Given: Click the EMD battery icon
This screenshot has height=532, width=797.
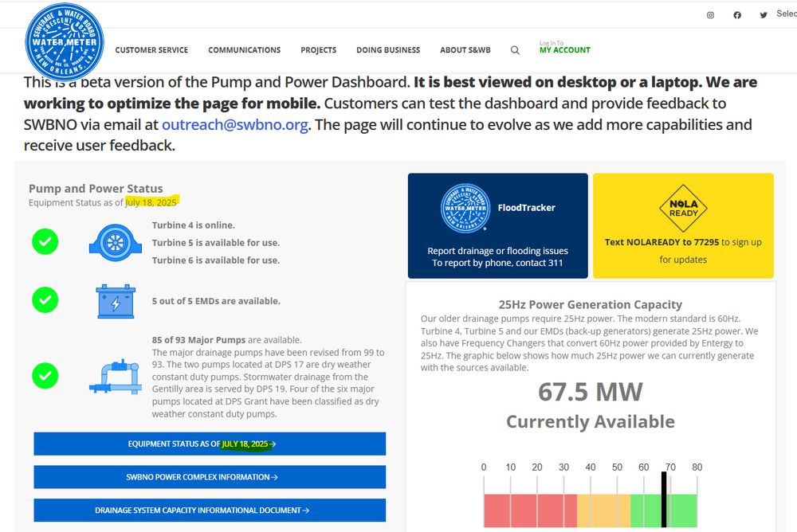Looking at the screenshot, I should [x=116, y=301].
